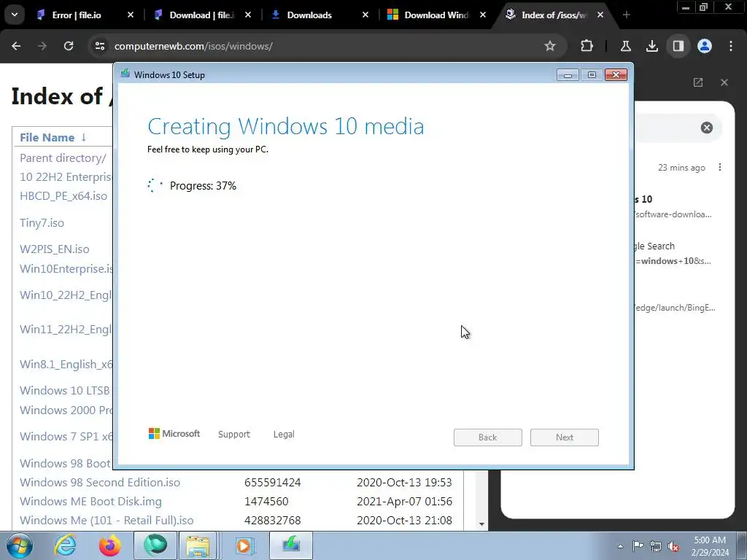Viewport: 747px width, 560px height.
Task: Toggle the browser side panel icon
Action: (x=678, y=46)
